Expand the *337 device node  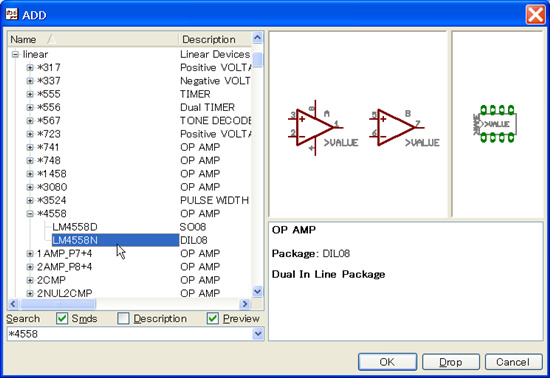click(x=30, y=81)
